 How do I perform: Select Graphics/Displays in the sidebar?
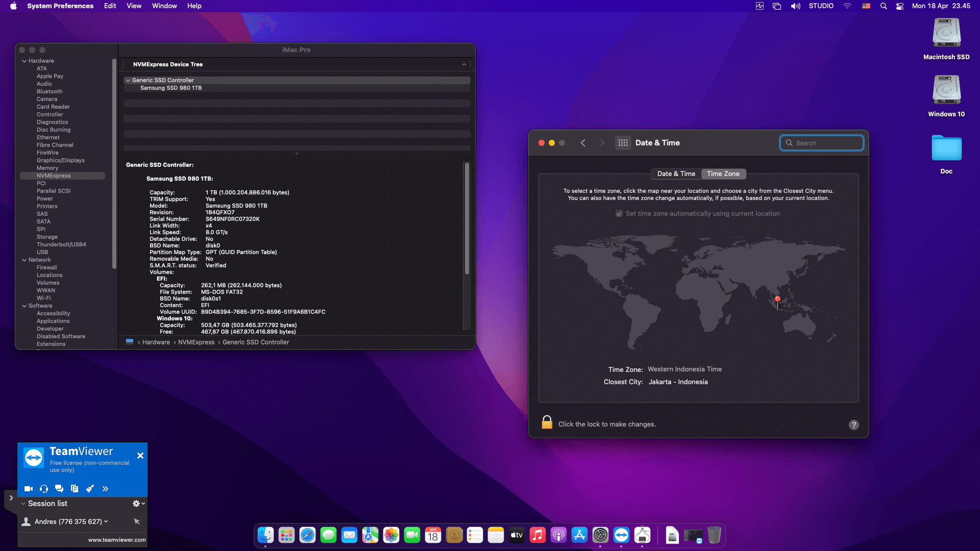[61, 160]
